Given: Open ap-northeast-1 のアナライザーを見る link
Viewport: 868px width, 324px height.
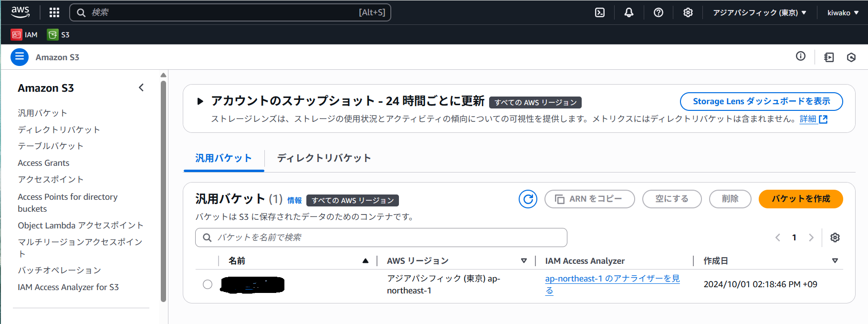Looking at the screenshot, I should coord(612,284).
